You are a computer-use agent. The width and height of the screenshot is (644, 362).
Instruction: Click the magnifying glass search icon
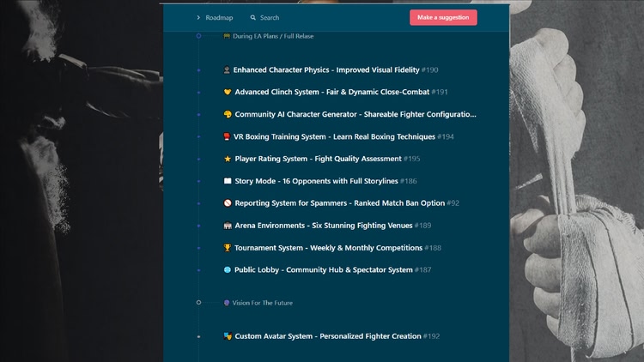[253, 17]
